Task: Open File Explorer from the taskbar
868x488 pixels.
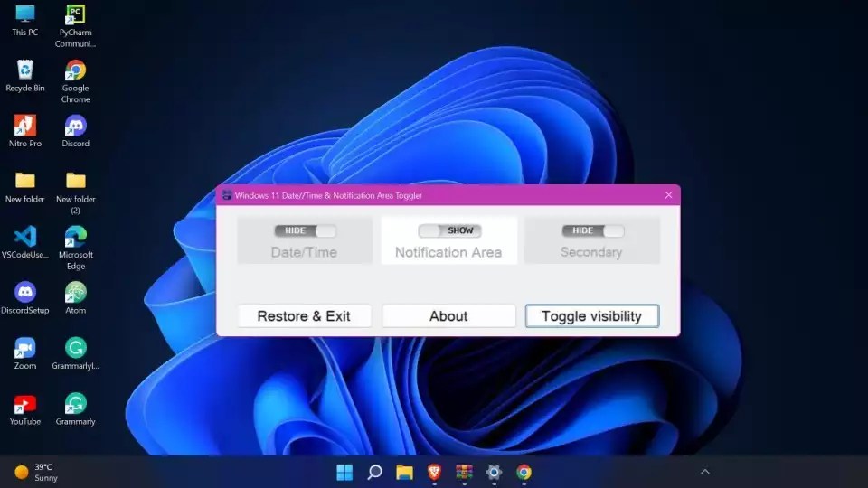Action: (x=405, y=472)
